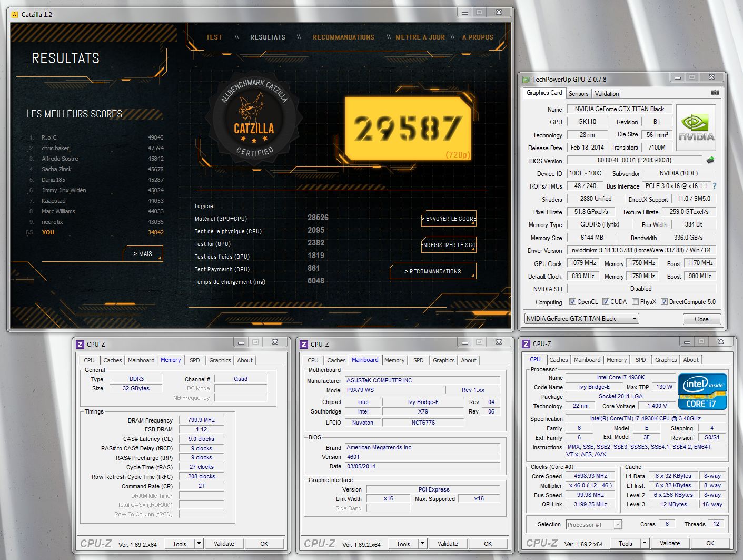This screenshot has width=743, height=560.
Task: Open SPD tab in CPU-Z Memory window
Action: click(x=195, y=360)
